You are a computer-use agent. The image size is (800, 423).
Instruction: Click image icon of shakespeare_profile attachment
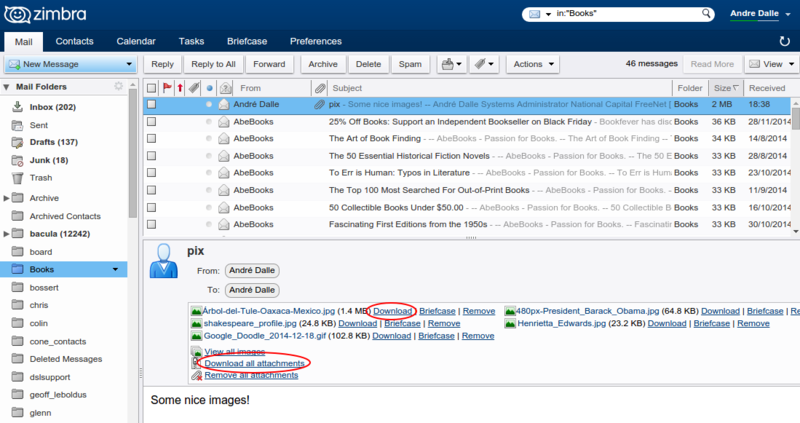pyautogui.click(x=196, y=324)
